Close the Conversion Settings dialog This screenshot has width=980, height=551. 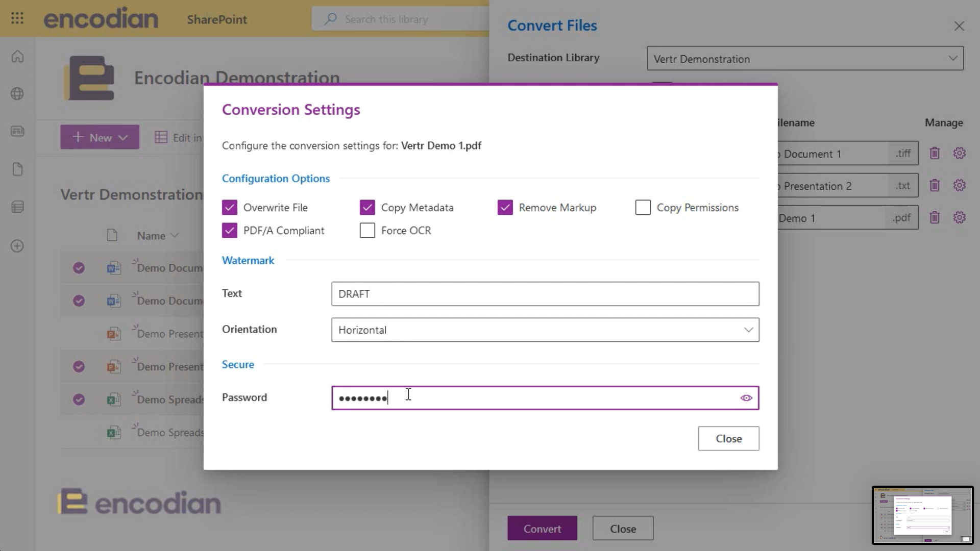coord(728,439)
